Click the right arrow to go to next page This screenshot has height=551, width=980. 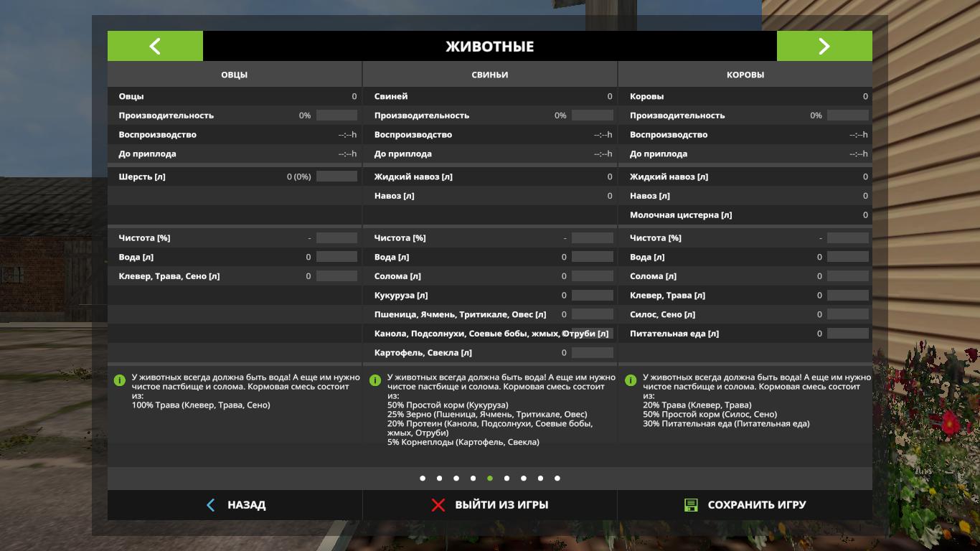(824, 46)
